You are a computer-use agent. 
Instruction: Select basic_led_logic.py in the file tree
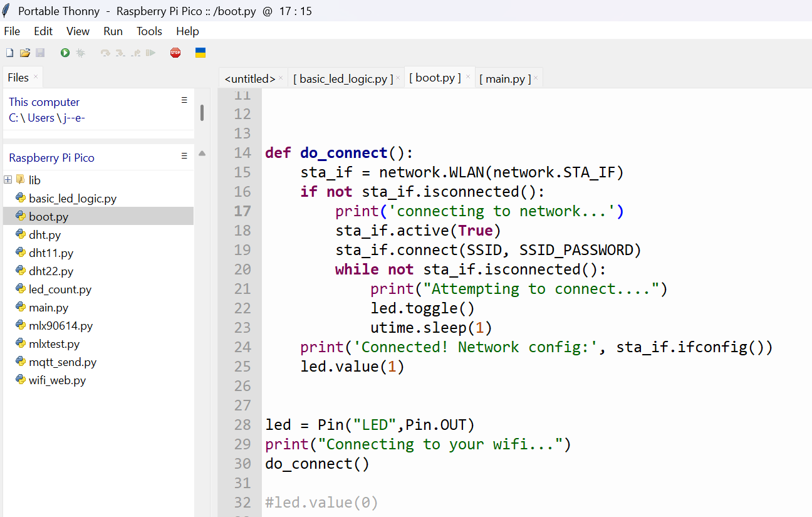click(73, 198)
